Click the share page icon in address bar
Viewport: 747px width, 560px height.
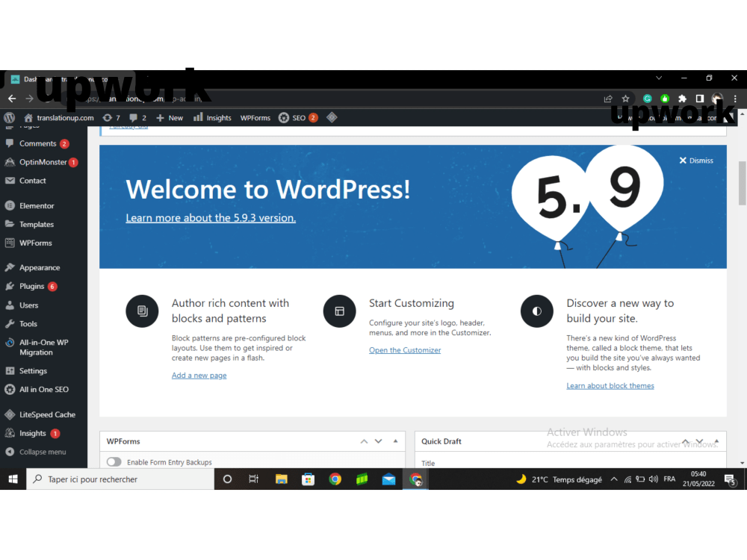(x=608, y=99)
